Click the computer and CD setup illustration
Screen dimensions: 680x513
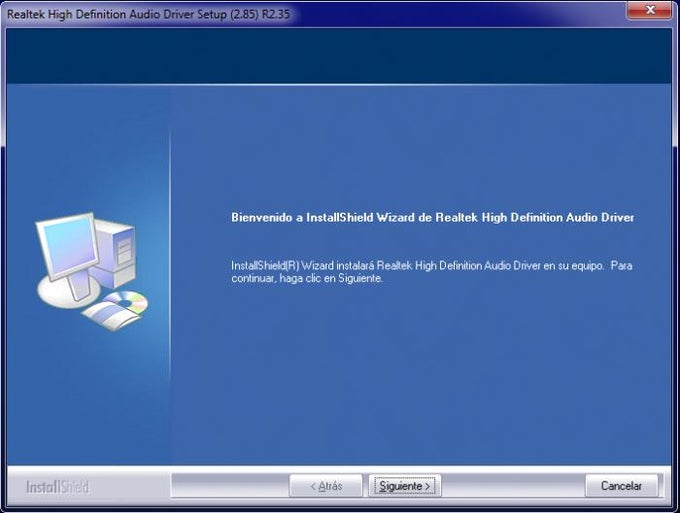click(x=92, y=271)
